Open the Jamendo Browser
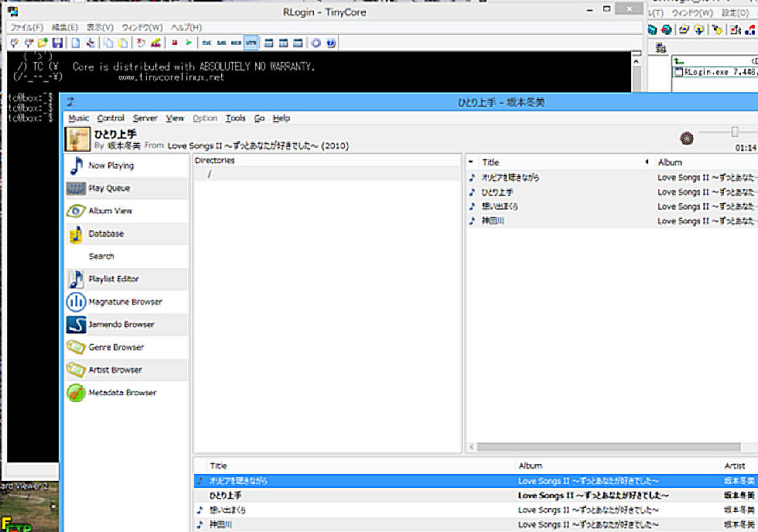This screenshot has height=532, width=758. (x=121, y=325)
